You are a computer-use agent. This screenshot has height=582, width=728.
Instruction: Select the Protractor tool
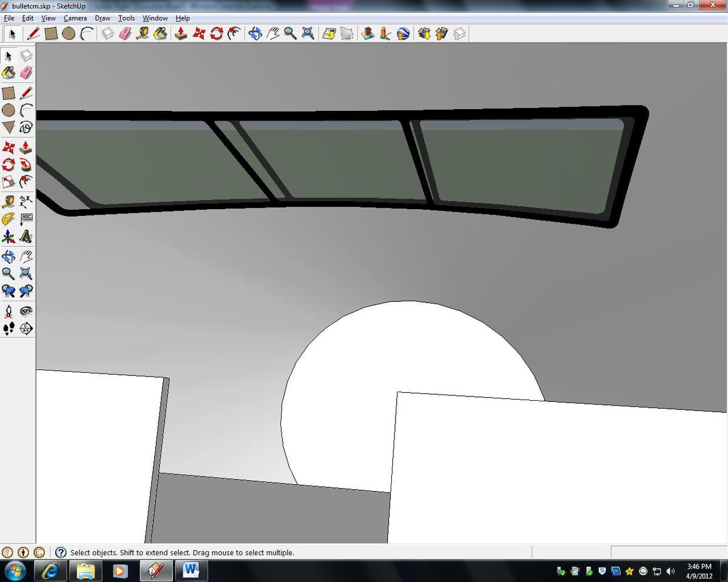click(8, 219)
